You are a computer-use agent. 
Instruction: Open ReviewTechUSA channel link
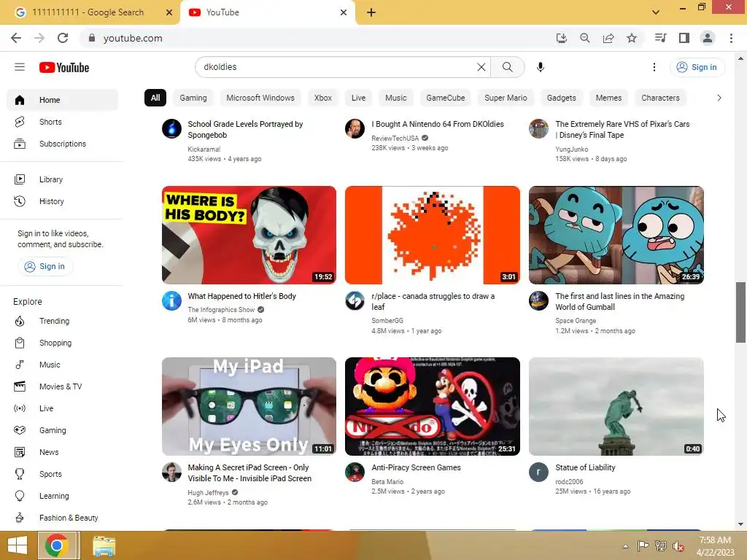click(x=395, y=138)
